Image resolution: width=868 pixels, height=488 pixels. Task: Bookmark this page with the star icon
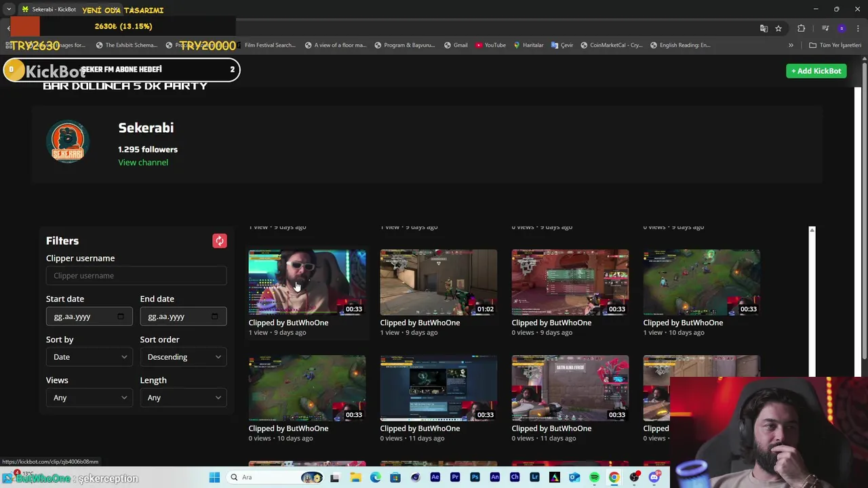tap(778, 28)
